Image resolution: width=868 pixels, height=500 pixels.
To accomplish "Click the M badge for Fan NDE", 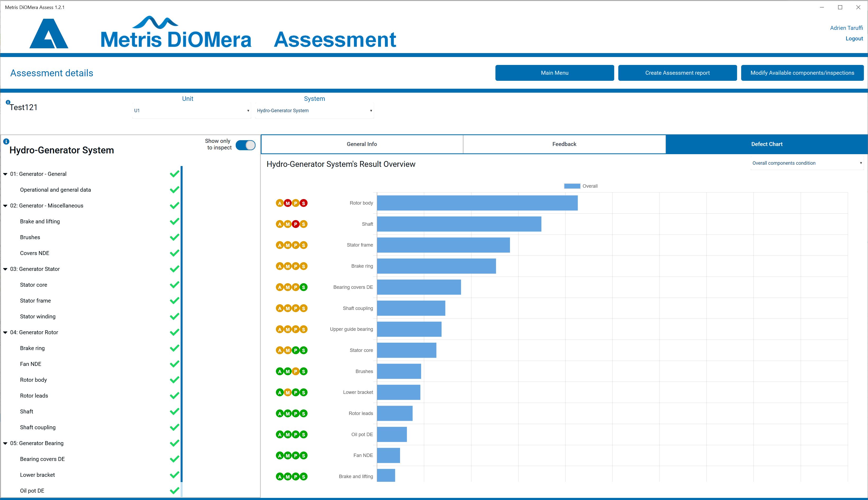I will (287, 455).
